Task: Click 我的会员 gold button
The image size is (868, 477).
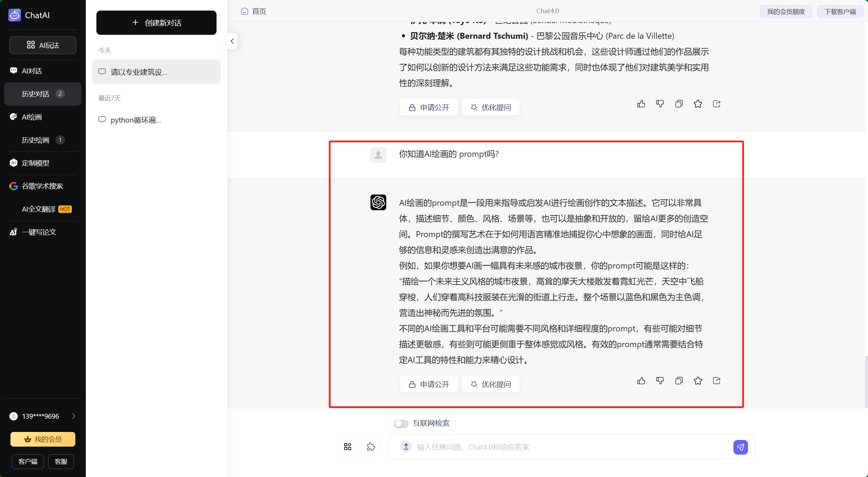Action: pyautogui.click(x=43, y=439)
